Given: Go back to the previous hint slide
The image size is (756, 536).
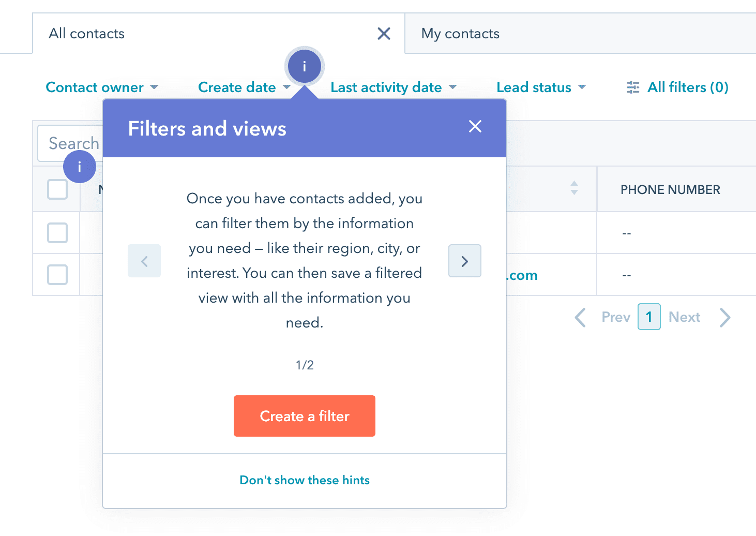Looking at the screenshot, I should (144, 261).
